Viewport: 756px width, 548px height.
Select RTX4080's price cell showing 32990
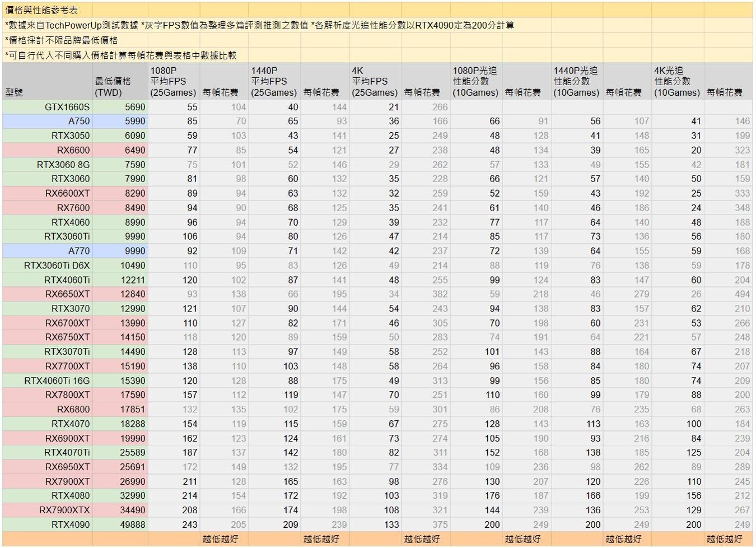point(134,495)
